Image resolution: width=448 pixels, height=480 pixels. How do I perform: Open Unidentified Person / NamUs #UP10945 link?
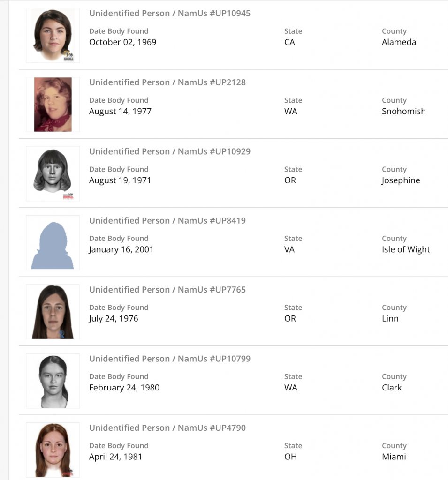click(170, 13)
